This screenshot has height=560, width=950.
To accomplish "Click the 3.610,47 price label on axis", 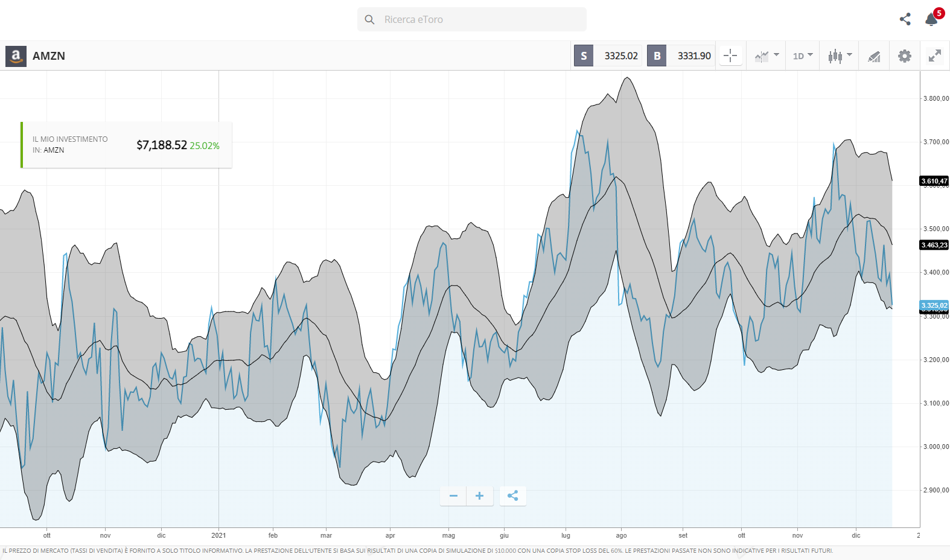I will (934, 181).
